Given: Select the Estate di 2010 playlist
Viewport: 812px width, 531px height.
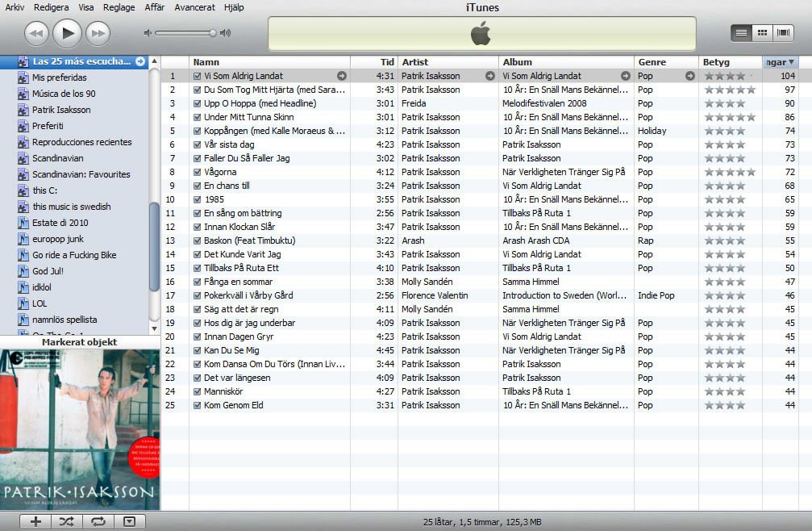Looking at the screenshot, I should coord(60,223).
